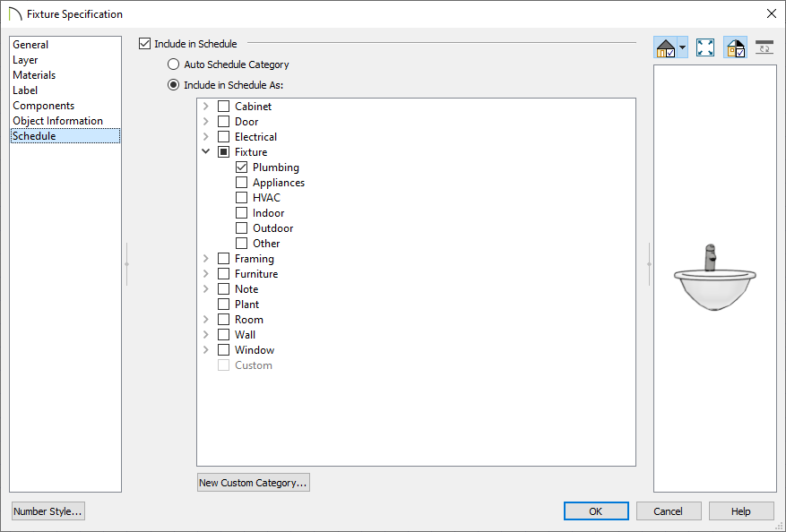Check the Appliances checkbox

click(242, 183)
